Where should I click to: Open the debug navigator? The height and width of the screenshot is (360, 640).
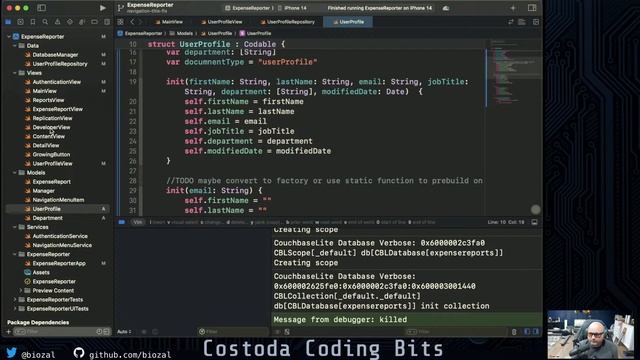(x=82, y=22)
